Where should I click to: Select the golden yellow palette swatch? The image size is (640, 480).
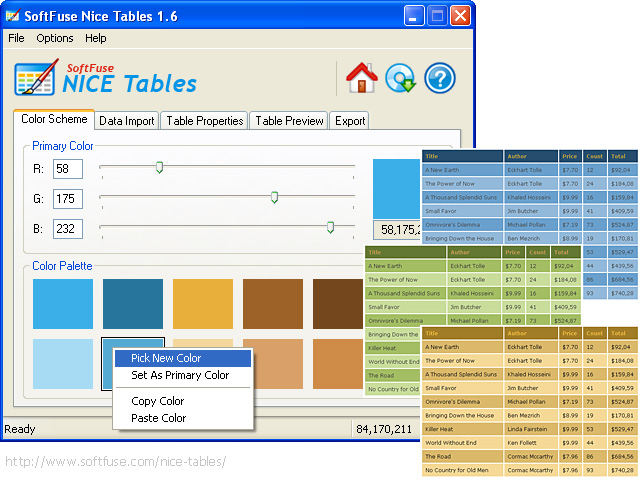pyautogui.click(x=203, y=304)
